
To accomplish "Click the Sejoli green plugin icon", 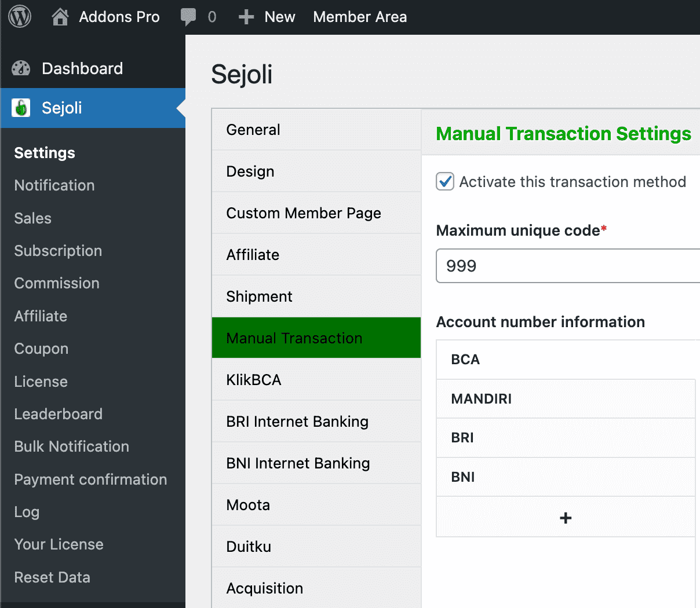I will [21, 108].
